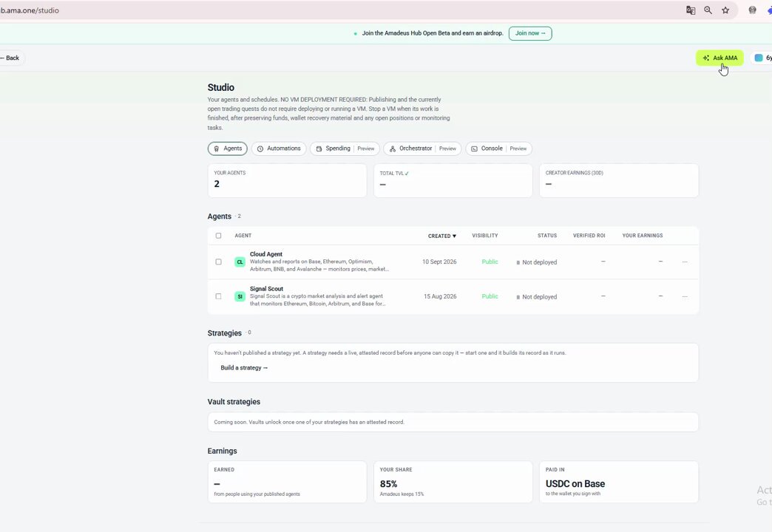Click the USDC on Base payout text
This screenshot has width=772, height=532.
(x=575, y=484)
